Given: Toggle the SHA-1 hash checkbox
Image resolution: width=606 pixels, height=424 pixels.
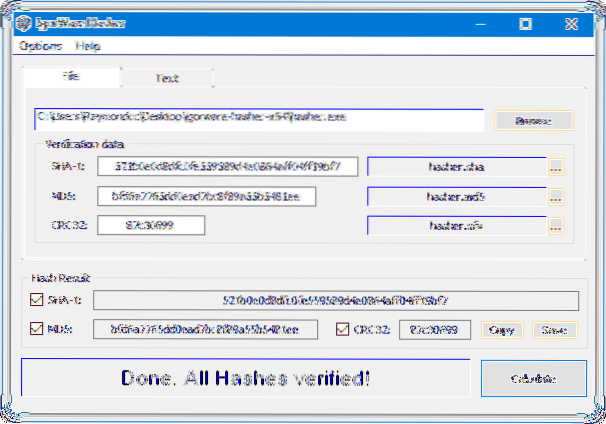Looking at the screenshot, I should coord(38,300).
